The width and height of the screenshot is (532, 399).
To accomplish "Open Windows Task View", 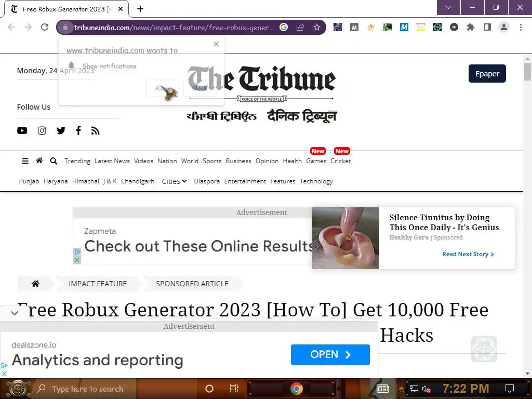I will point(234,389).
